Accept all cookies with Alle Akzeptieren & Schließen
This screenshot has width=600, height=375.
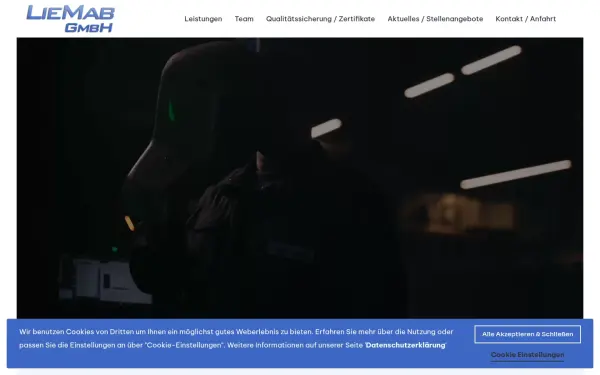coord(527,334)
